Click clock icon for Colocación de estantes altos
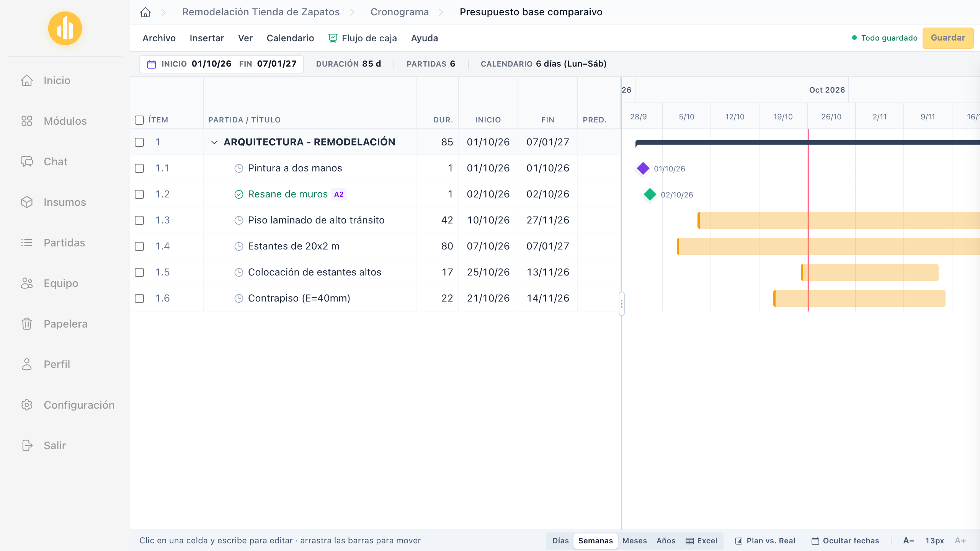The height and width of the screenshot is (551, 980). [239, 272]
